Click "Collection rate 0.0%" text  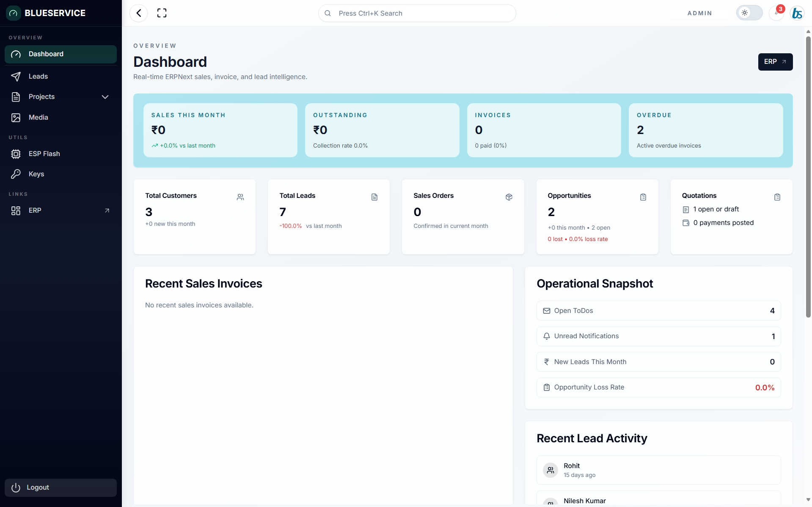click(340, 145)
